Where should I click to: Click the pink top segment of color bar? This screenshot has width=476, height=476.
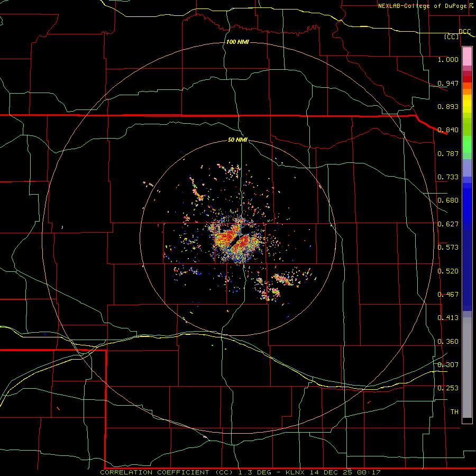point(467,57)
